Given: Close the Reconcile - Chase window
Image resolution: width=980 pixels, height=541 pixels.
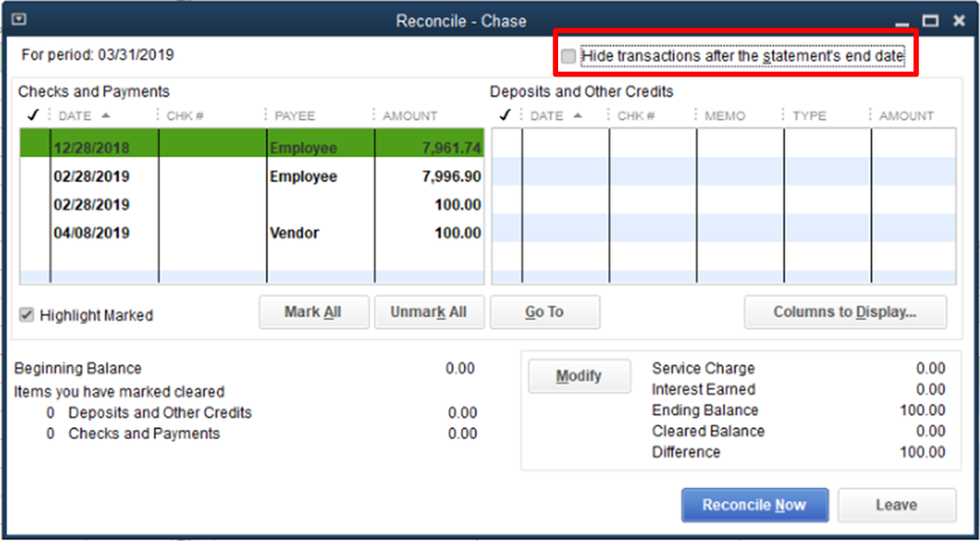Looking at the screenshot, I should [x=959, y=22].
